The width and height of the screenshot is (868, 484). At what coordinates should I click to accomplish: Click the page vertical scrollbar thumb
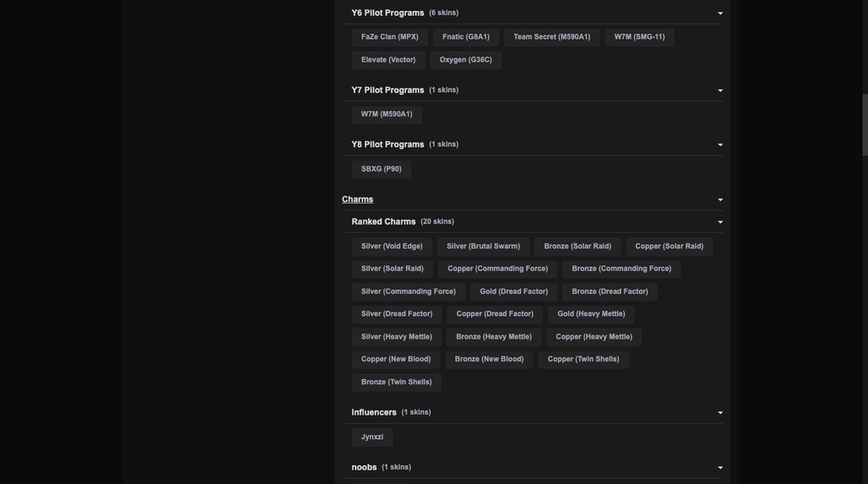865,125
